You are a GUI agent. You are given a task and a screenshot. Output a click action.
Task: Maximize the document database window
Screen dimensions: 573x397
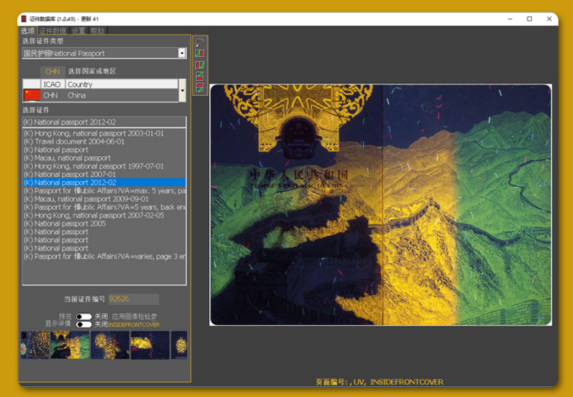[529, 19]
